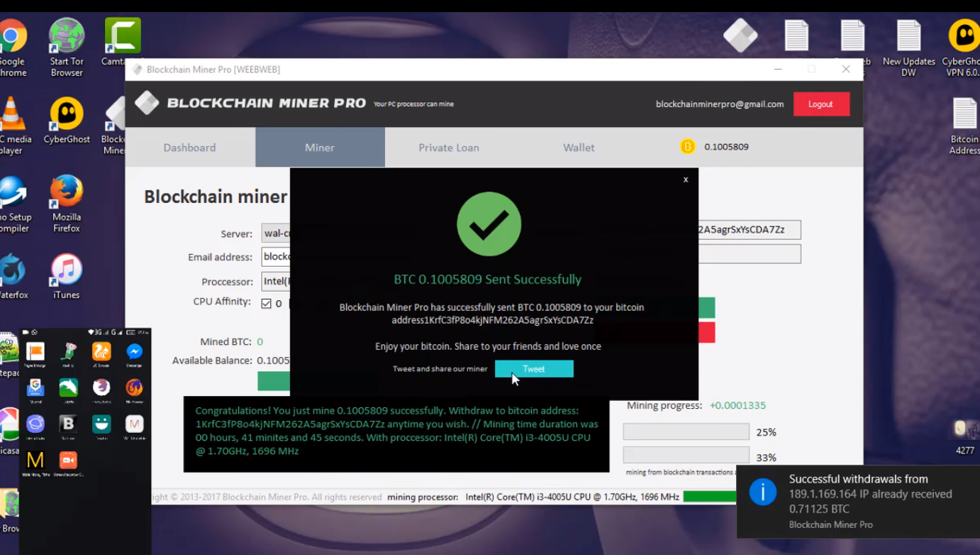Click the green checkmark success icon
Viewport: 980px width, 555px height.
[x=489, y=224]
